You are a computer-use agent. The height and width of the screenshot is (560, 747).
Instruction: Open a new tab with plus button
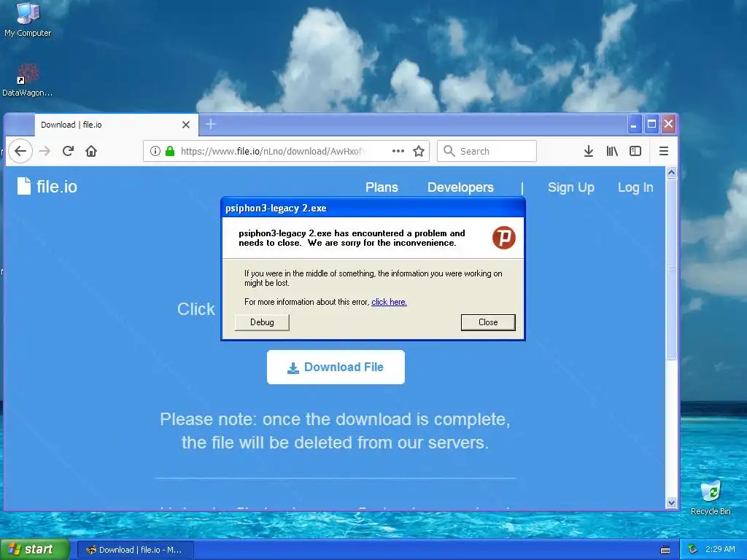point(211,124)
